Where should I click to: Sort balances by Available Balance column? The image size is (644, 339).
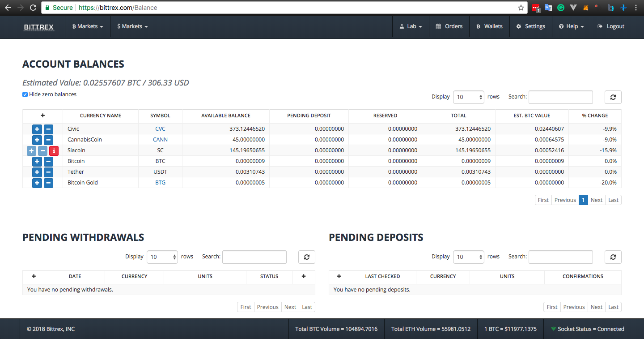[226, 116]
